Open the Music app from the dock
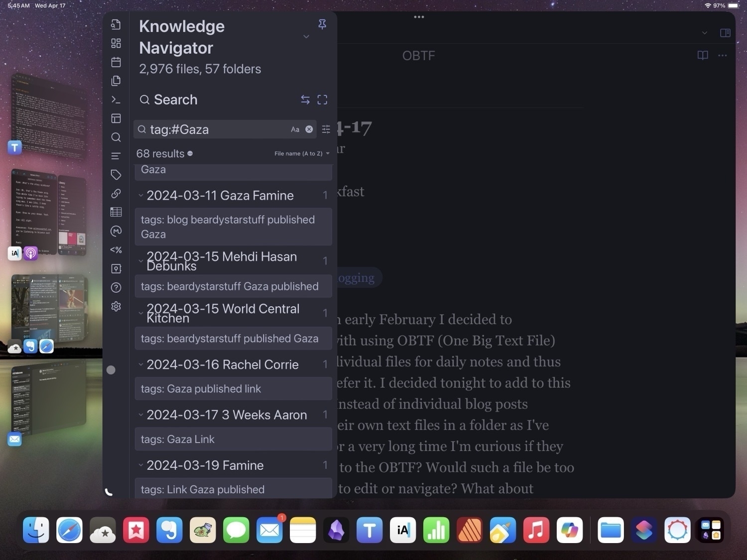The image size is (747, 560). pyautogui.click(x=536, y=530)
